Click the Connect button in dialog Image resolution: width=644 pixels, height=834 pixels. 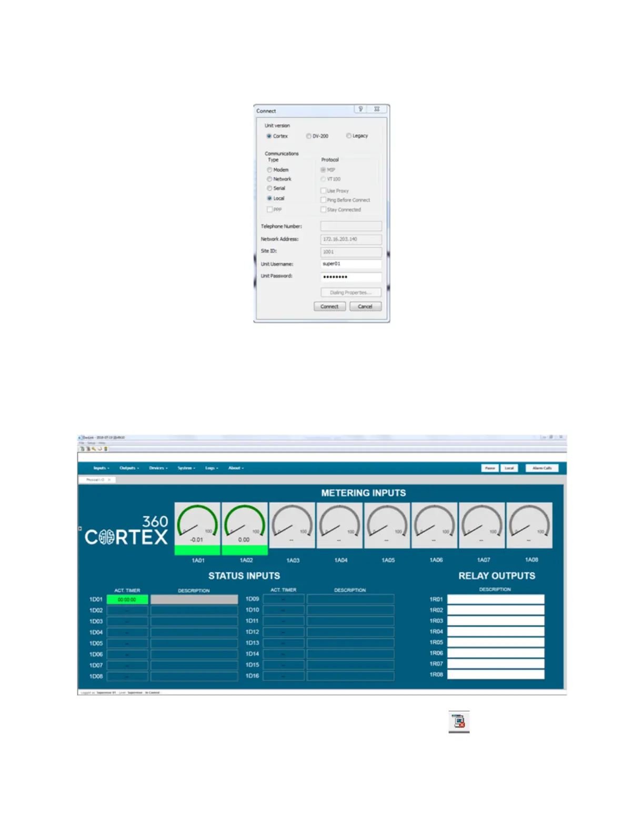pyautogui.click(x=329, y=306)
